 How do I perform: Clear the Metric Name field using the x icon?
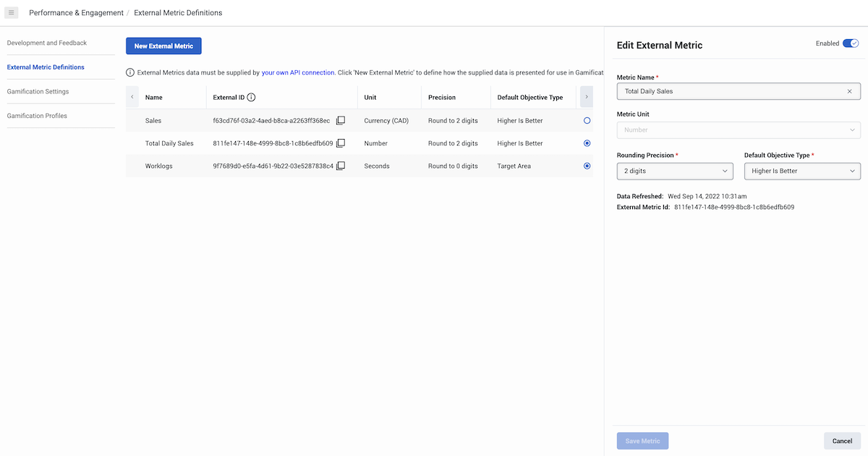click(x=851, y=91)
